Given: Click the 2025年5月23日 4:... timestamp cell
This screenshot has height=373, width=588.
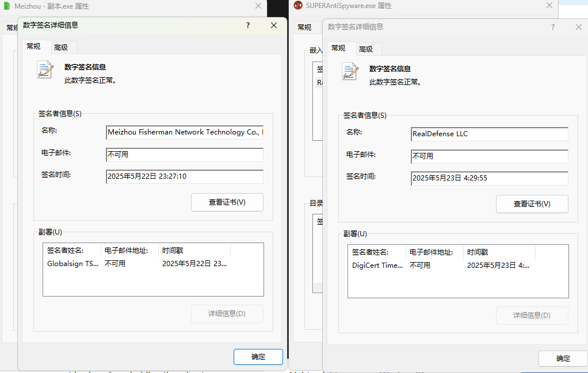Looking at the screenshot, I should [498, 266].
